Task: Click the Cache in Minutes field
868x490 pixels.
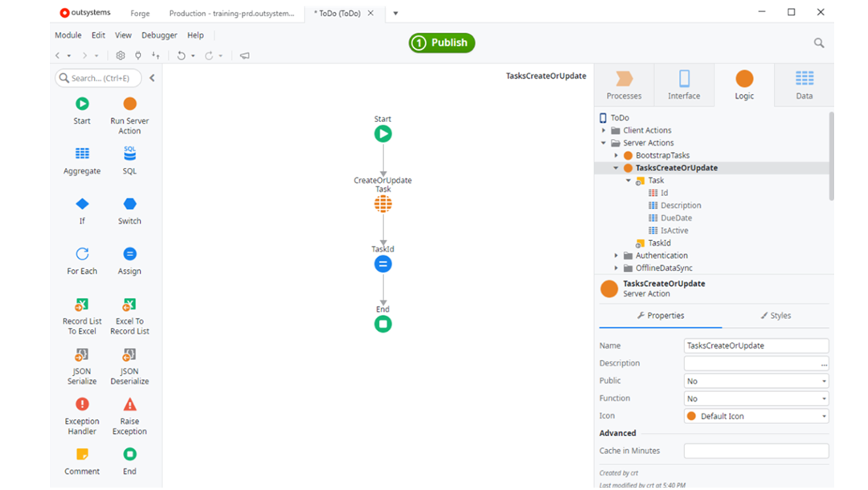Action: coord(755,451)
